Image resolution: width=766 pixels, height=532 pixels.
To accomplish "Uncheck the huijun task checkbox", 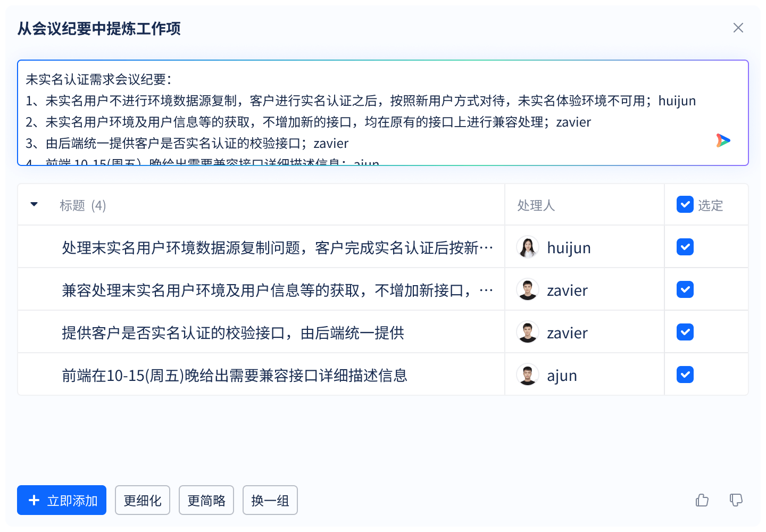I will tap(685, 247).
